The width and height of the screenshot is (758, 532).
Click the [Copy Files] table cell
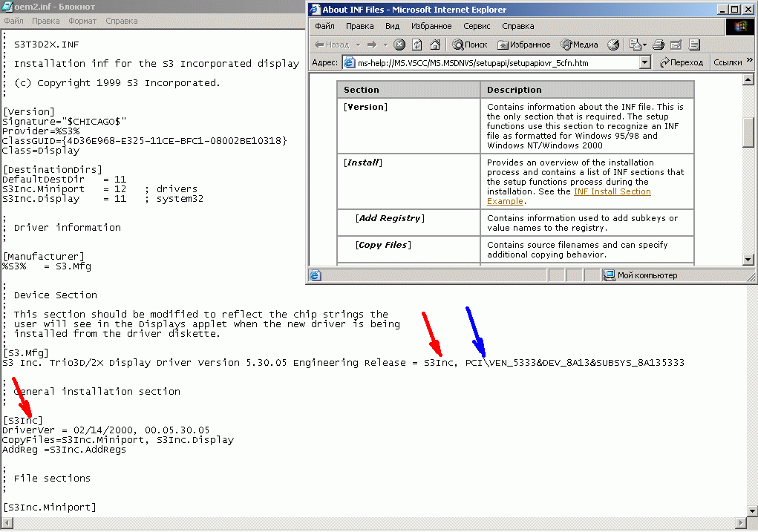pos(408,249)
